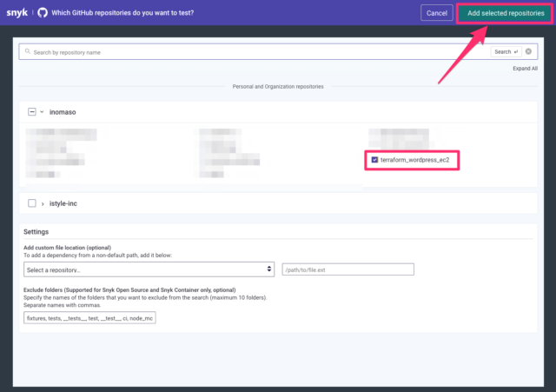Image resolution: width=556 pixels, height=392 pixels.
Task: Click the Snyk logo
Action: click(17, 13)
